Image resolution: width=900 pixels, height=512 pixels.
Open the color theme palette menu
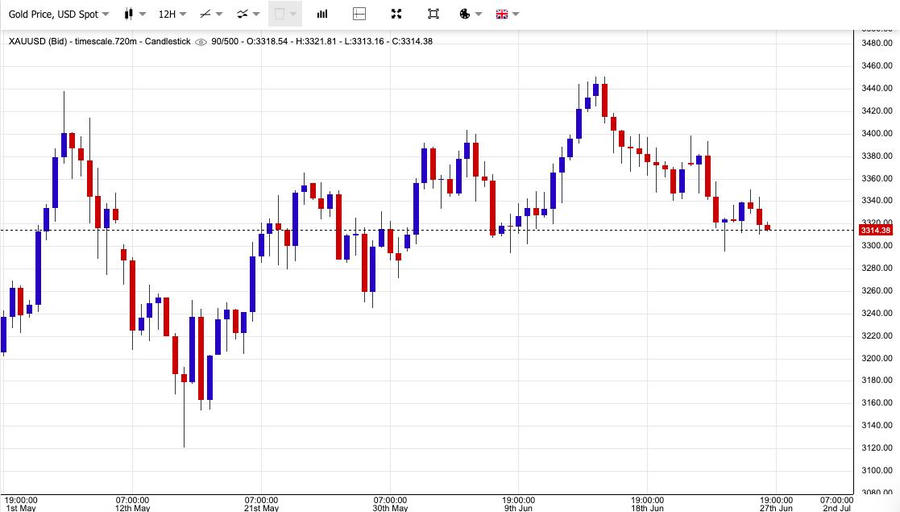(470, 14)
